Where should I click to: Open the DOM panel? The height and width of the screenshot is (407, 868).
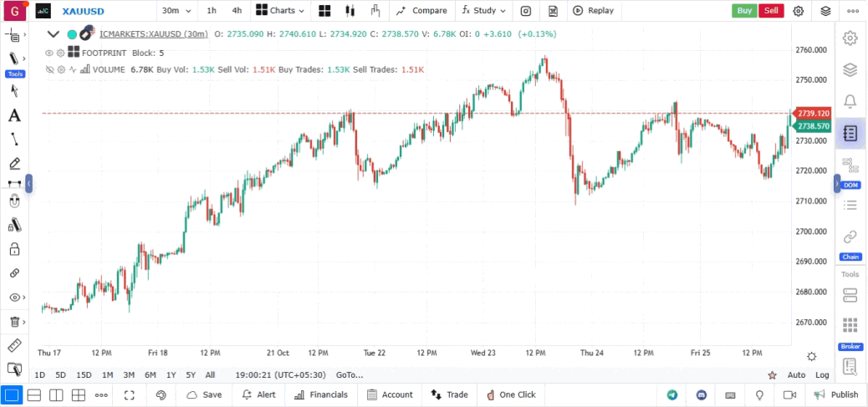click(850, 173)
